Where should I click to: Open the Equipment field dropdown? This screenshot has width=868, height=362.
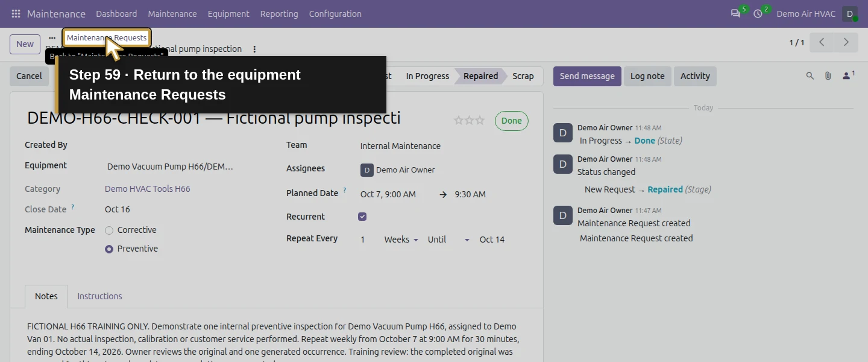click(170, 167)
